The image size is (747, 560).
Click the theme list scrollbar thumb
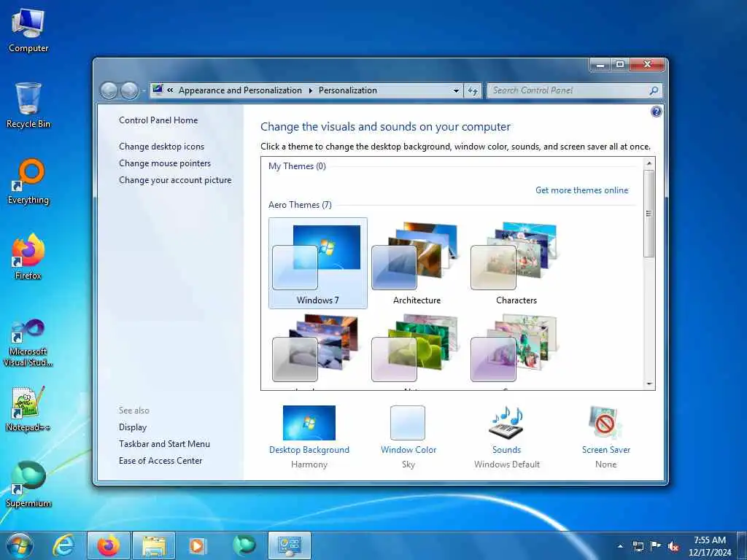click(x=649, y=214)
